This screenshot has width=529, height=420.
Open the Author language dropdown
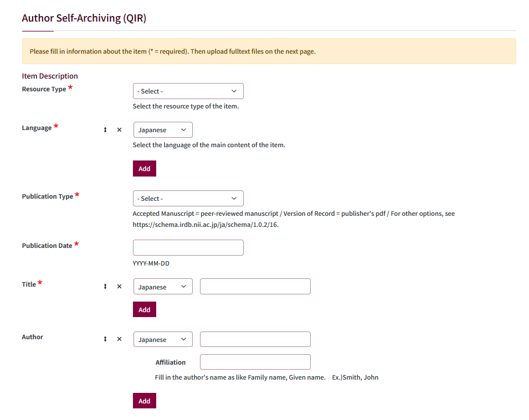[x=163, y=339]
